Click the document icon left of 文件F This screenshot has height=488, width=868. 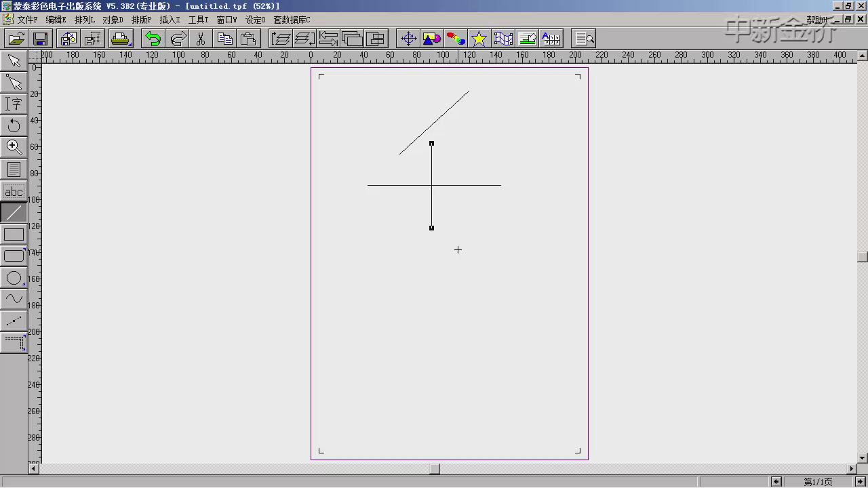(x=7, y=20)
